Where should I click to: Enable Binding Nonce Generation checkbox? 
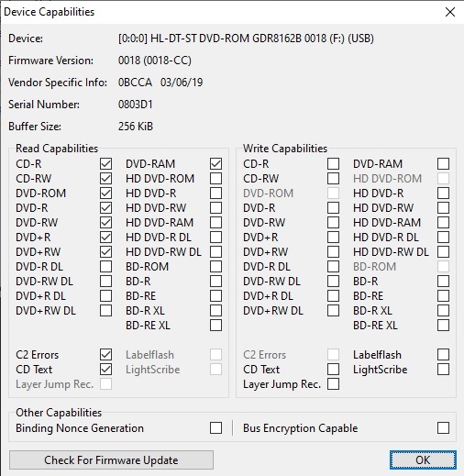(x=215, y=428)
